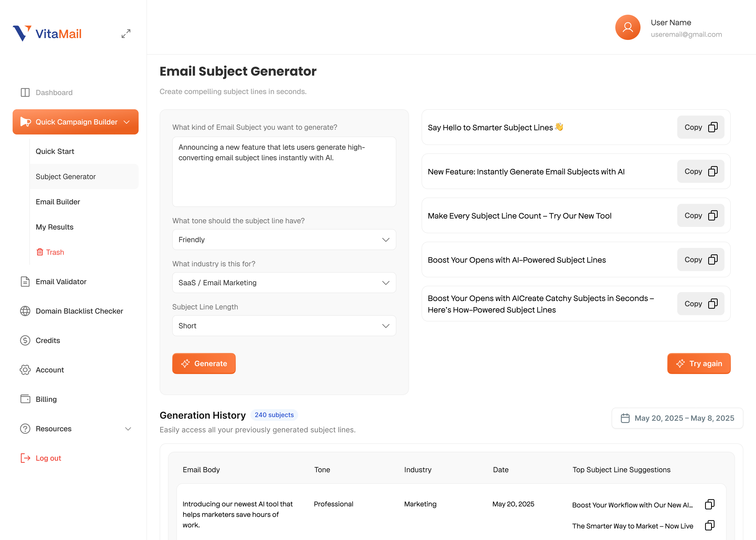Click the 'Top Subject Line Suggestions' column header
This screenshot has width=756, height=540.
(621, 470)
